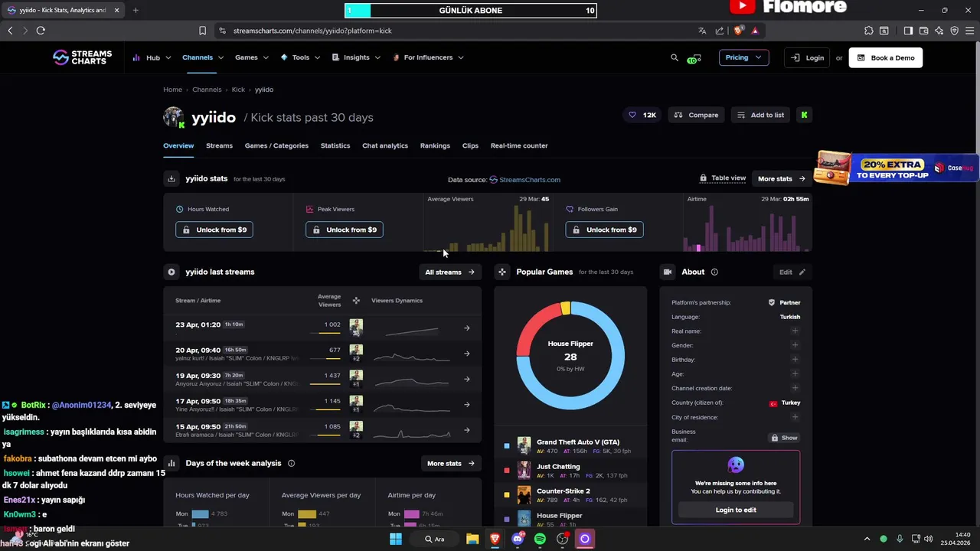
Task: Switch to the Streams tab
Action: [219, 145]
